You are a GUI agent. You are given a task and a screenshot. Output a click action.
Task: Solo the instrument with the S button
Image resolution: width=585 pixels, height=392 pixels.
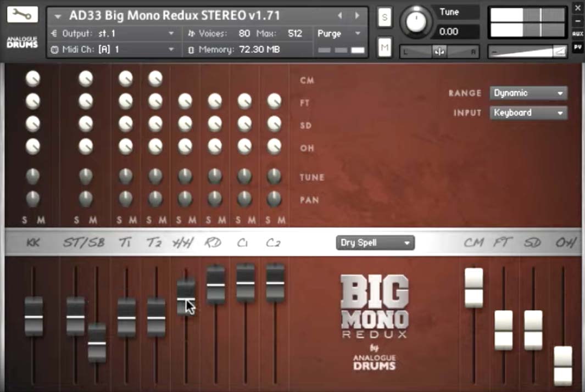coord(385,17)
